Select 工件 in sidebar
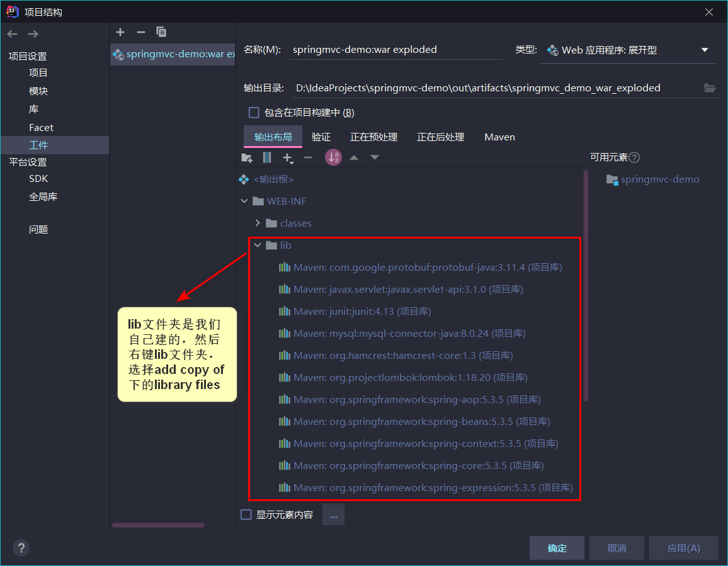Viewport: 728px width, 566px height. coord(55,145)
